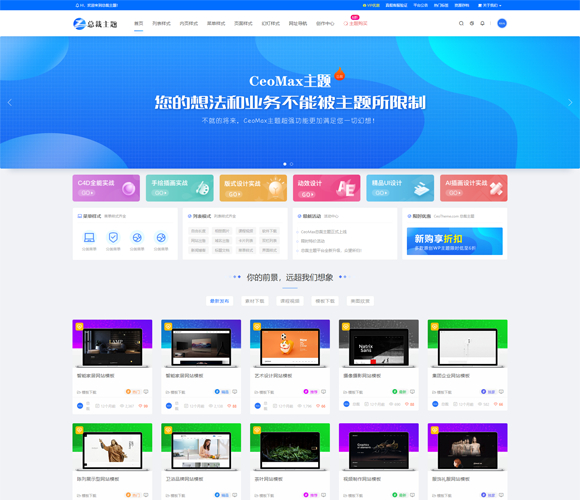Open the 视频制作网站模板 thumbnail
The image size is (580, 500).
pos(379,447)
